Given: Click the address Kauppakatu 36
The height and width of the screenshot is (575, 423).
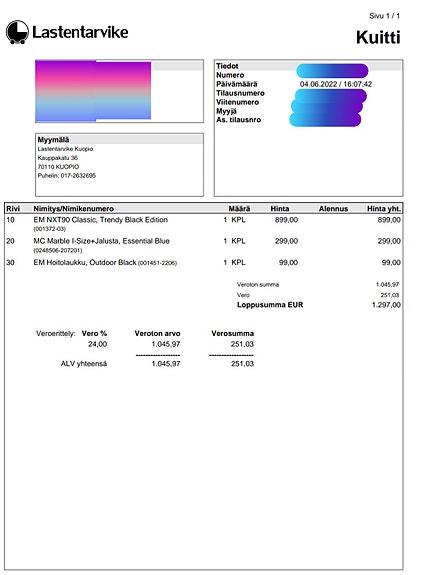Looking at the screenshot, I should (58, 158).
